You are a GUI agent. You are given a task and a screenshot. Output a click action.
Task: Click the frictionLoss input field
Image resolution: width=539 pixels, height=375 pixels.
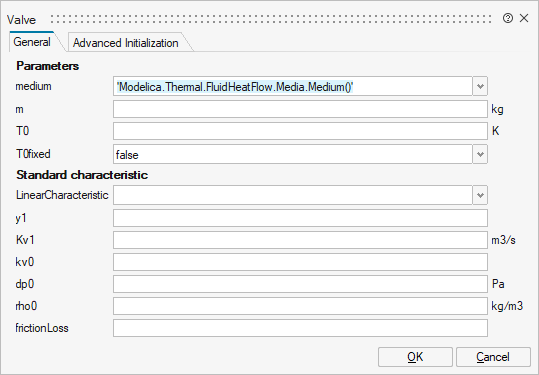click(x=300, y=328)
